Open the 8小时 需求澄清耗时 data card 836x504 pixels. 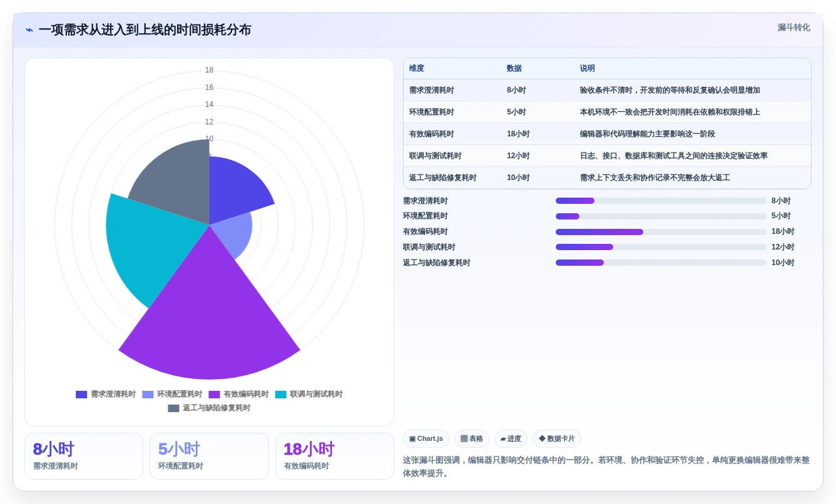(x=84, y=456)
